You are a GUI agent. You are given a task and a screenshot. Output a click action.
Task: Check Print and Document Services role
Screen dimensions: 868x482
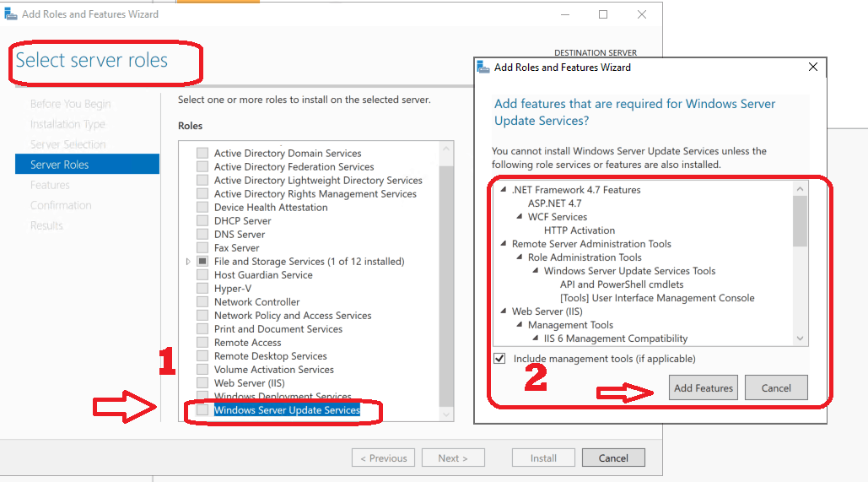point(202,328)
